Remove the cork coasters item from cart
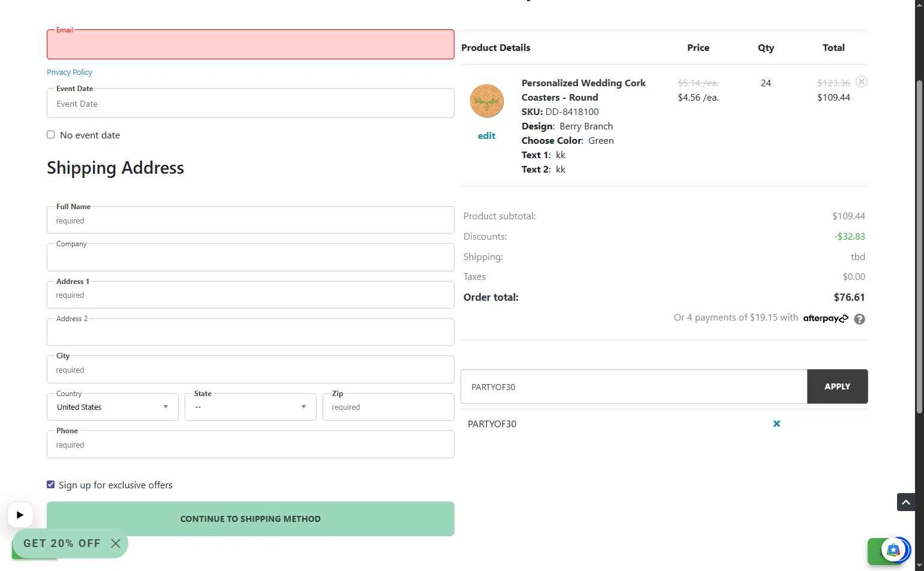 click(861, 81)
